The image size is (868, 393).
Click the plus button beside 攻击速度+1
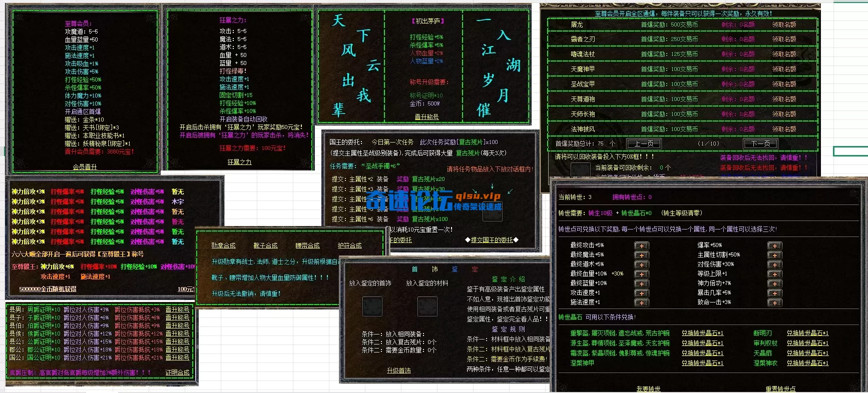coord(641,293)
